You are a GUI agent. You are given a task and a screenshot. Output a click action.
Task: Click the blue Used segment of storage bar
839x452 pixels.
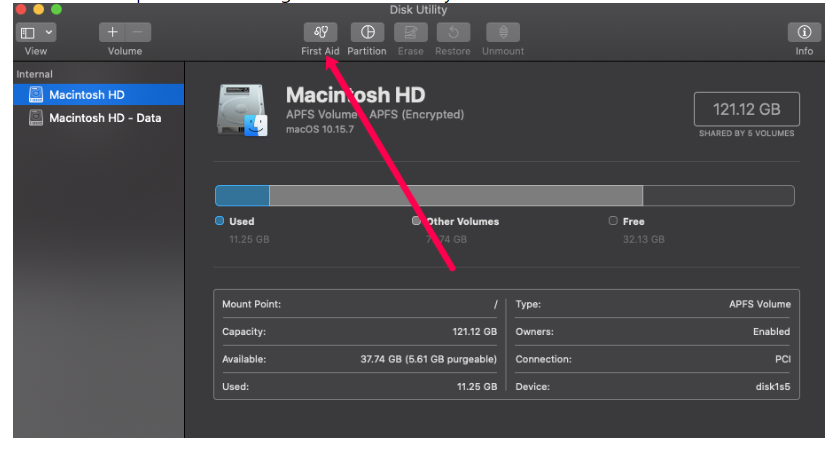click(x=242, y=196)
